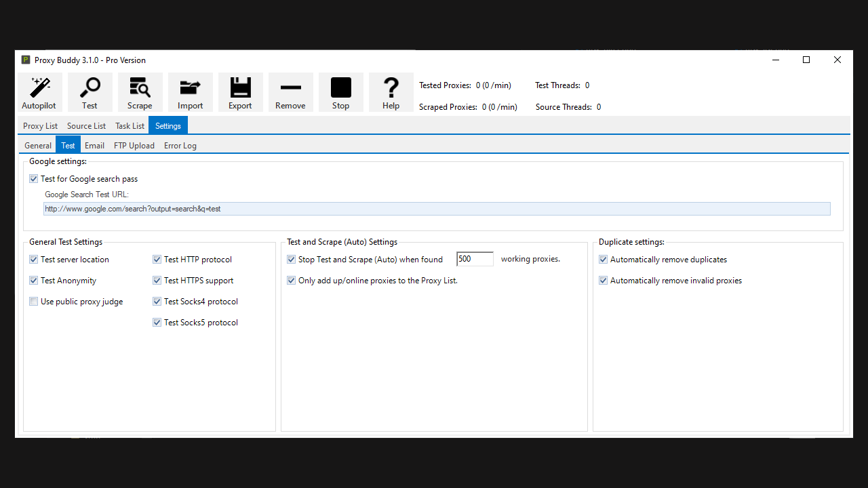Image resolution: width=868 pixels, height=488 pixels.
Task: Disable Automatically remove duplicates
Action: coord(603,259)
